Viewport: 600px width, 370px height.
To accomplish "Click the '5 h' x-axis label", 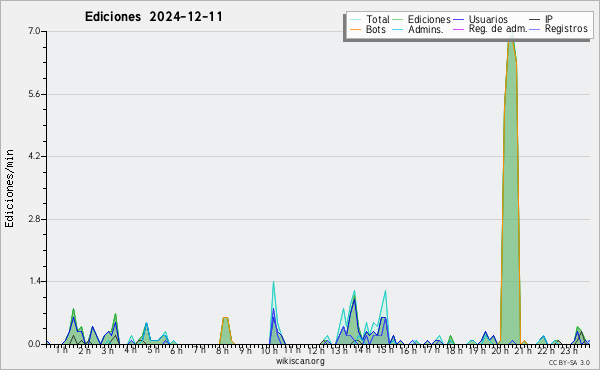I will pos(153,351).
